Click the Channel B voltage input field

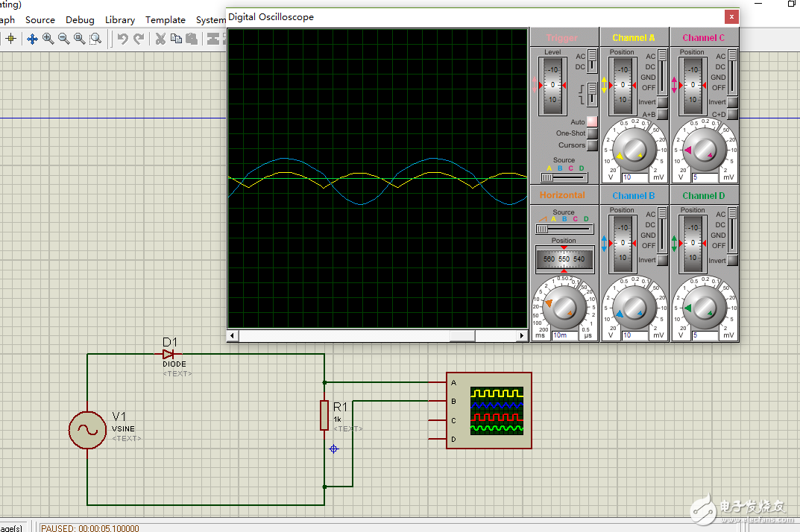635,335
